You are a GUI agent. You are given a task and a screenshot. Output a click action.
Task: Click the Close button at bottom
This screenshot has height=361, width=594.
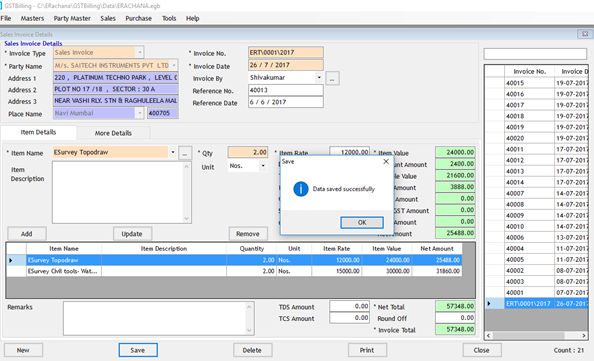click(481, 350)
